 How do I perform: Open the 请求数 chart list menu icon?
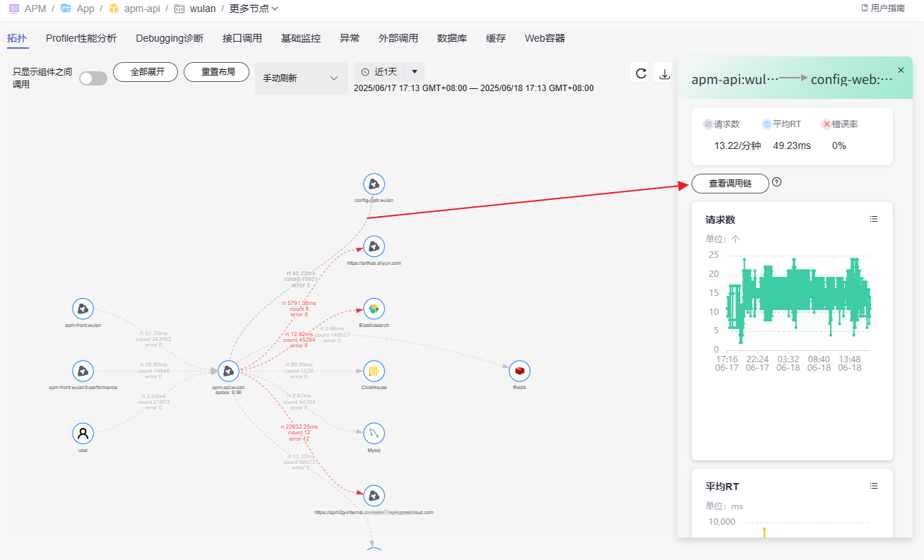874,220
